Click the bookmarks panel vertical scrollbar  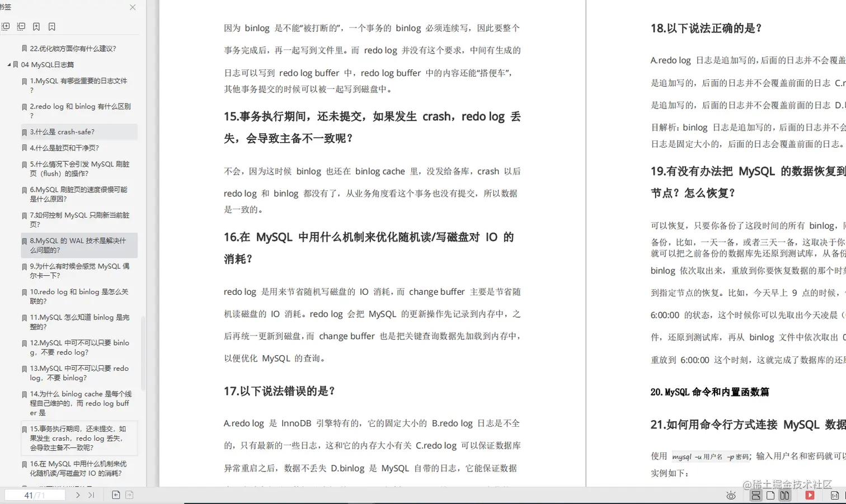(143, 352)
